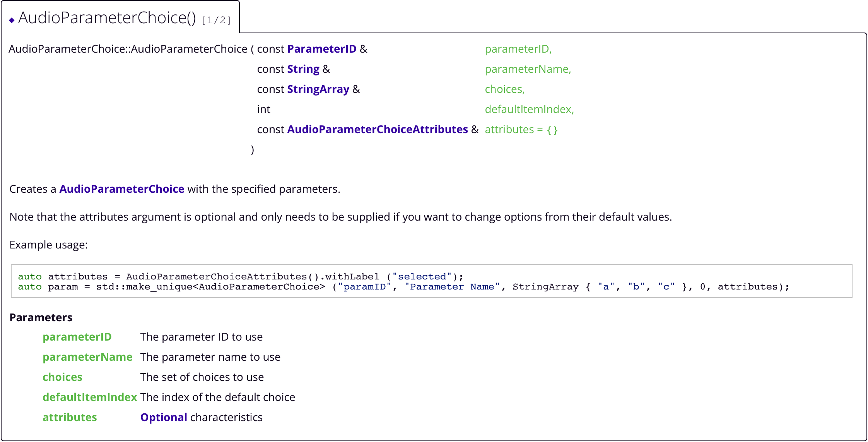Click 'The set of choices to use' description
This screenshot has width=868, height=442.
202,377
